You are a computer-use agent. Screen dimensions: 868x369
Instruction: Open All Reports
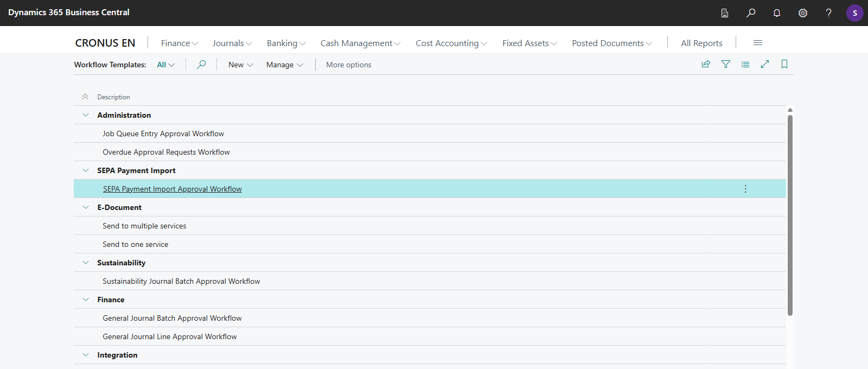pyautogui.click(x=702, y=43)
